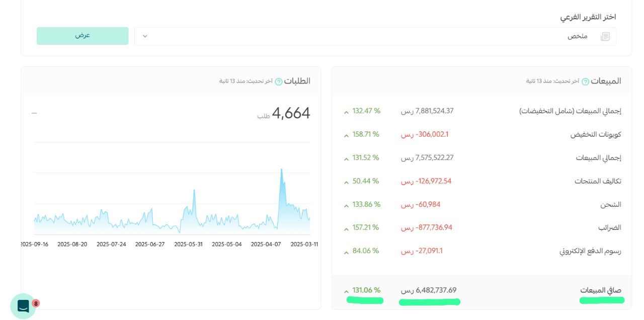Click the 2025-05-31 date on chart axis
This screenshot has width=644, height=320.
click(189, 244)
